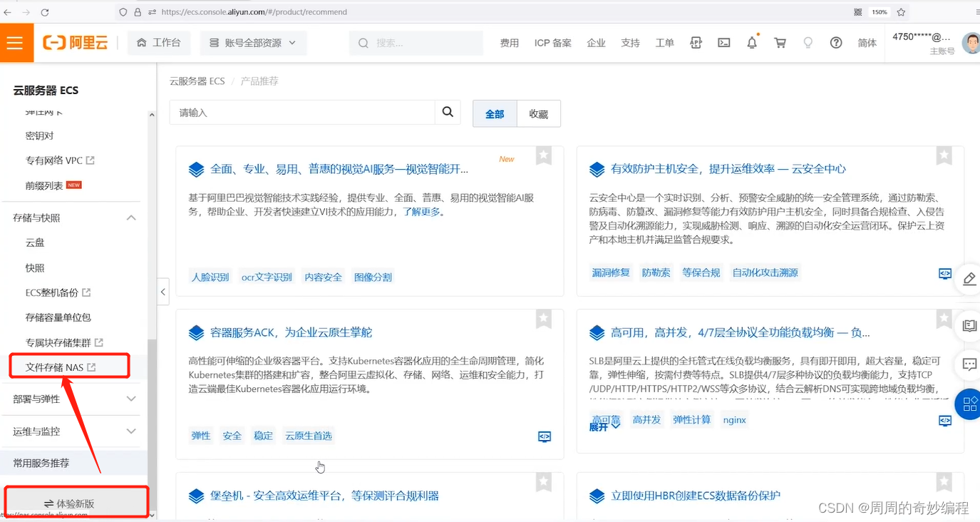Screen dimensions: 980x522
Task: Expand 展开 on the SLB card
Action: 604,426
